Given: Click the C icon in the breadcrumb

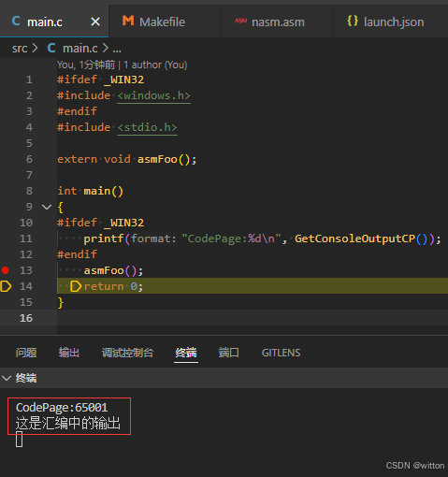Looking at the screenshot, I should [x=51, y=48].
